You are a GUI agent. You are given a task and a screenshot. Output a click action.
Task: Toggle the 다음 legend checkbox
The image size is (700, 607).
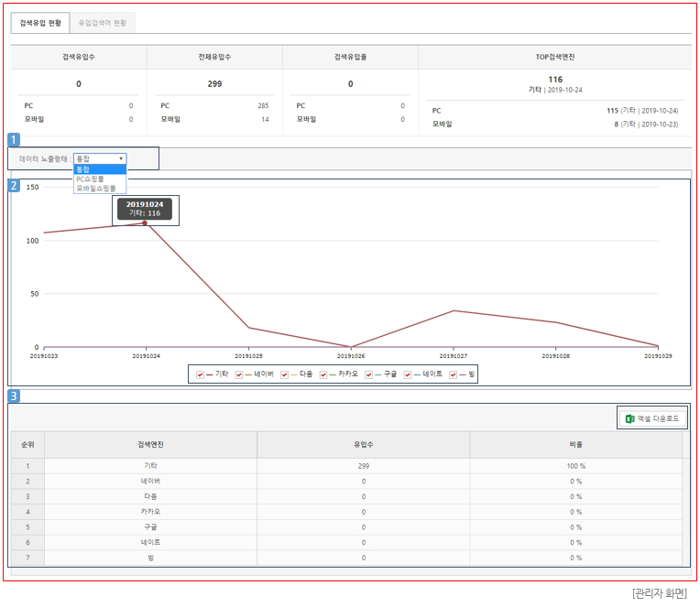click(x=284, y=374)
